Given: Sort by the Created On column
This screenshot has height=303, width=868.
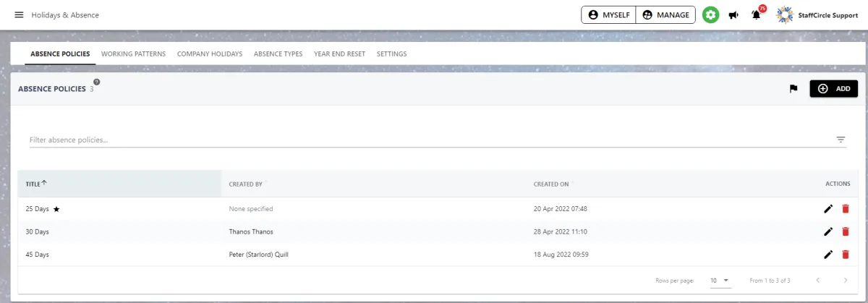Looking at the screenshot, I should coord(551,184).
